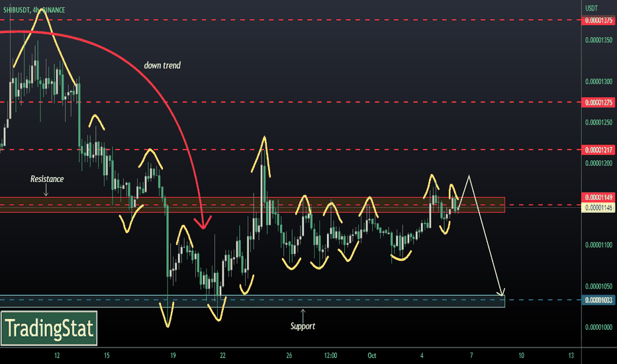The width and height of the screenshot is (617, 364).
Task: Click the 0.00001350 price axis value
Action: click(x=598, y=40)
